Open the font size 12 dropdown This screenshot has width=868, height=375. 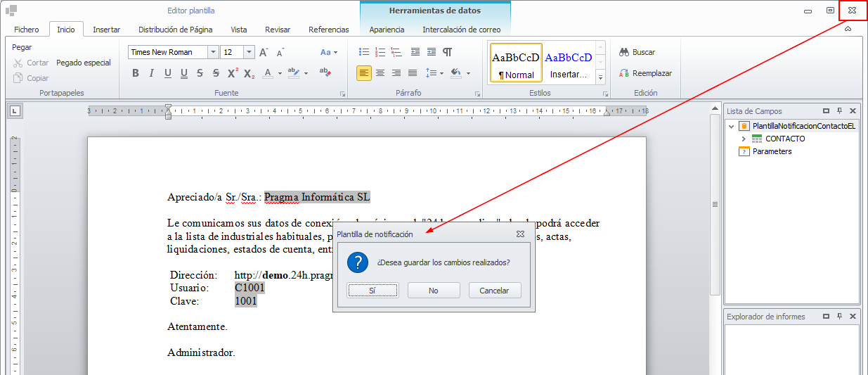tap(249, 52)
